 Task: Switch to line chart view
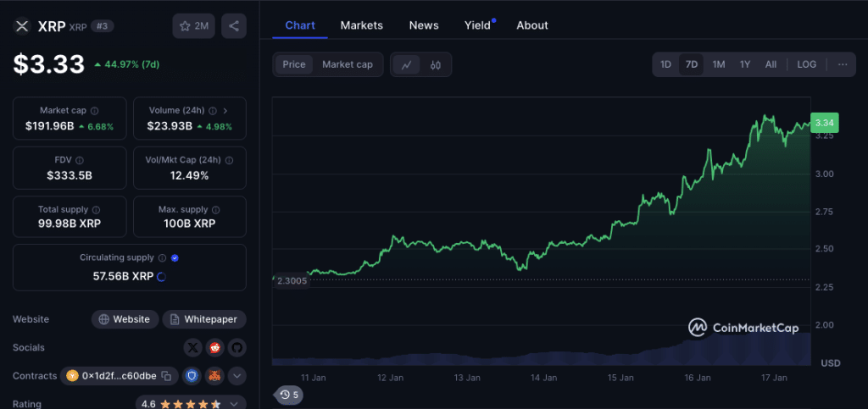point(406,64)
